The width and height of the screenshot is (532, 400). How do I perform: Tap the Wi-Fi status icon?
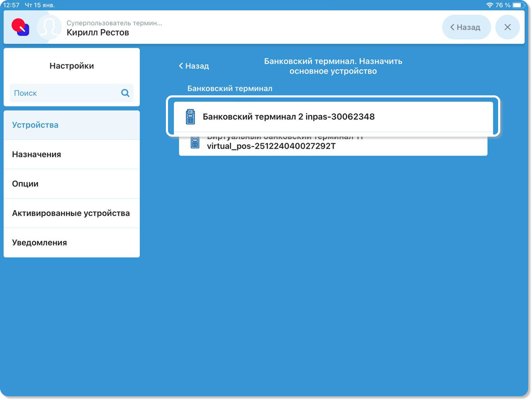coord(489,5)
